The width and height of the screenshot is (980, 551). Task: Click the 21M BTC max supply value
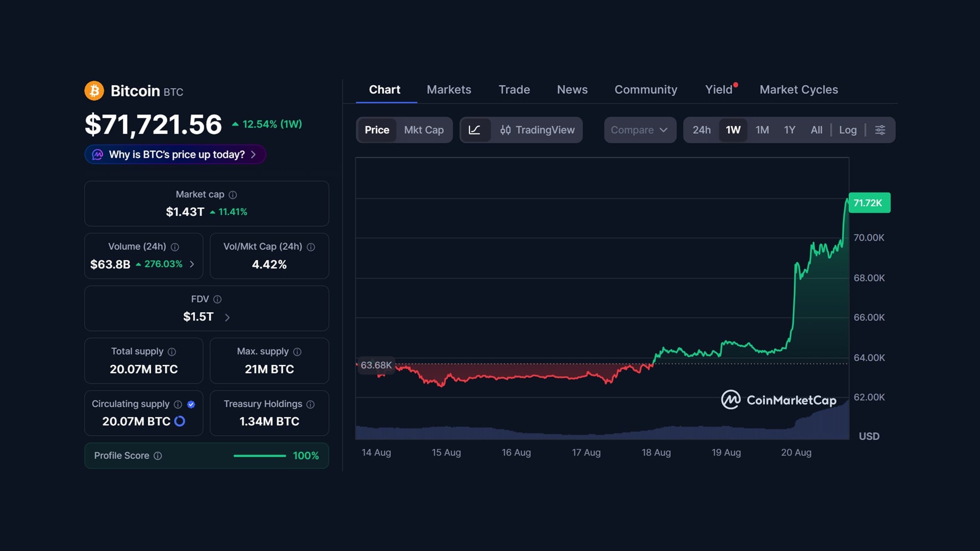pyautogui.click(x=269, y=369)
